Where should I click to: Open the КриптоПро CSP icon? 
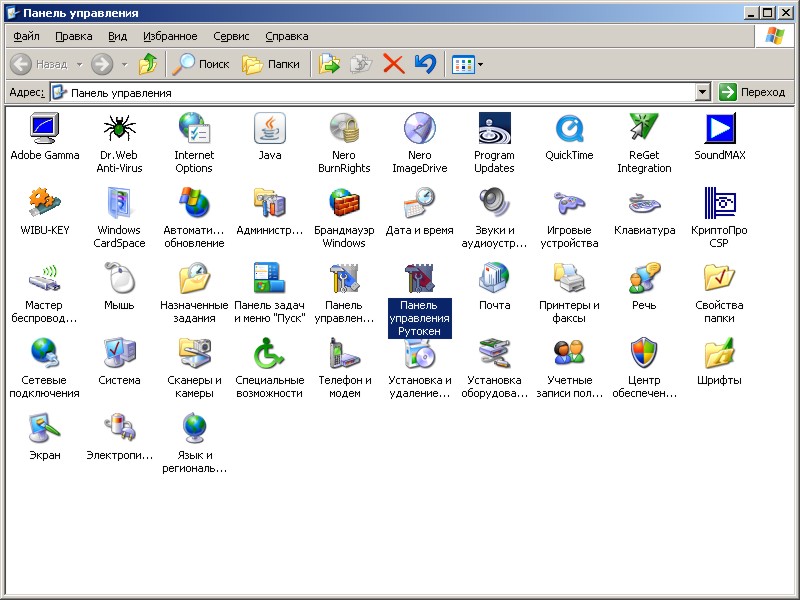point(719,204)
